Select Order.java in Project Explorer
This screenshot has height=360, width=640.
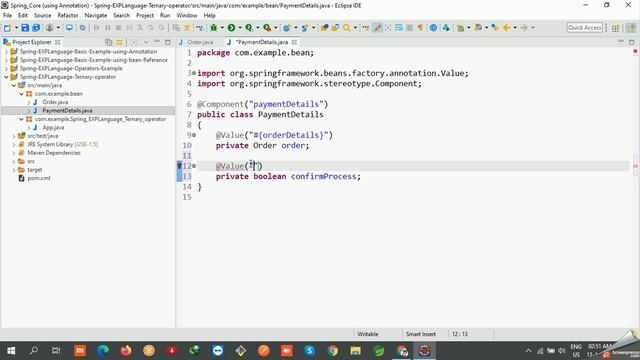55,102
